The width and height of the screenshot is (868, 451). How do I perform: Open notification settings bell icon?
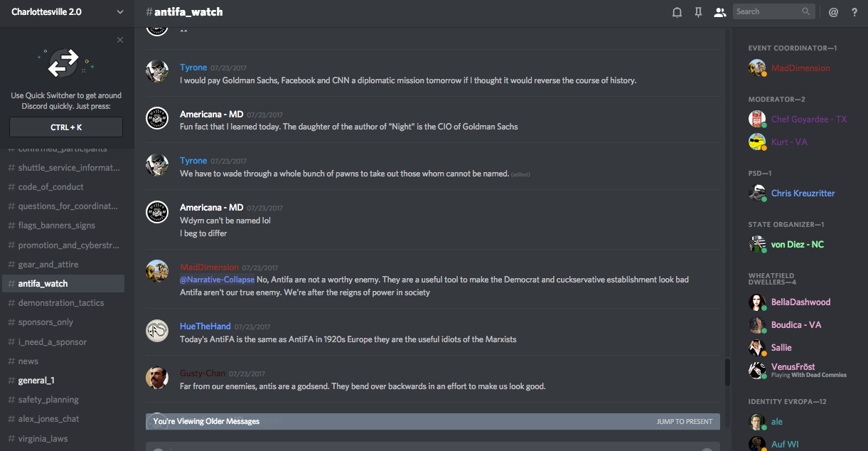coord(677,12)
